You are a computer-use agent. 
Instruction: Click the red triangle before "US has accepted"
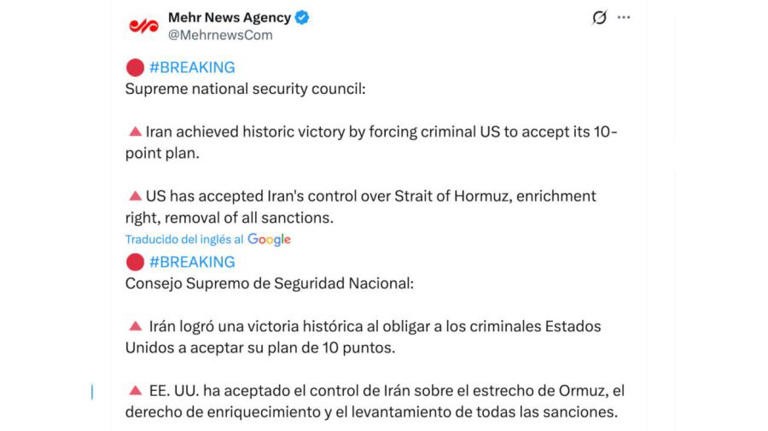click(134, 196)
